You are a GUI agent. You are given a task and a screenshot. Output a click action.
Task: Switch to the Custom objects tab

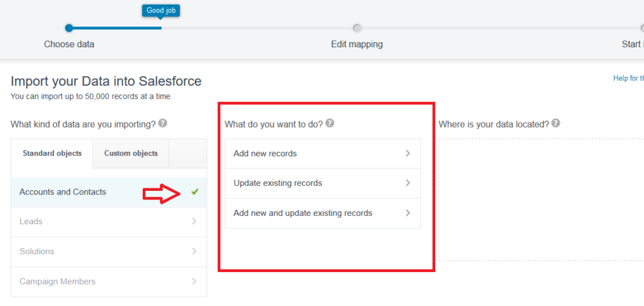131,154
